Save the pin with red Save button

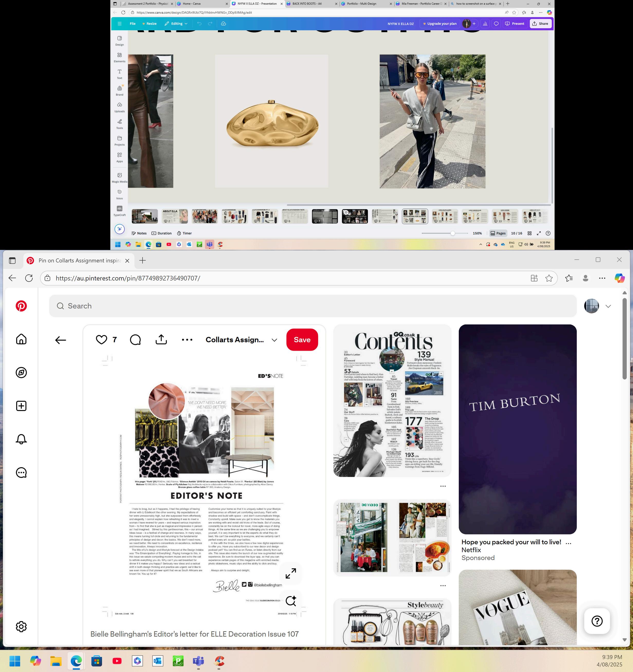point(302,340)
